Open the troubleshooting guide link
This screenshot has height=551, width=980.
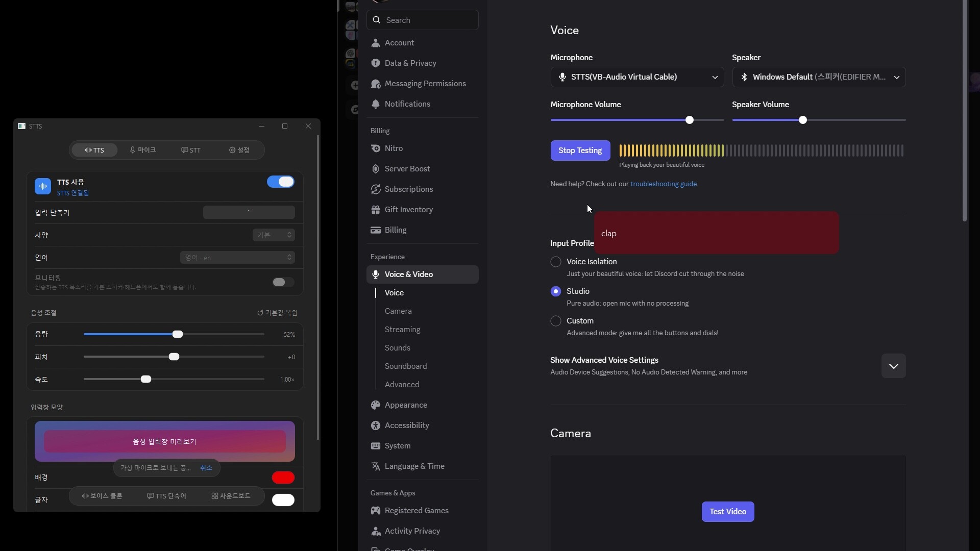click(664, 184)
